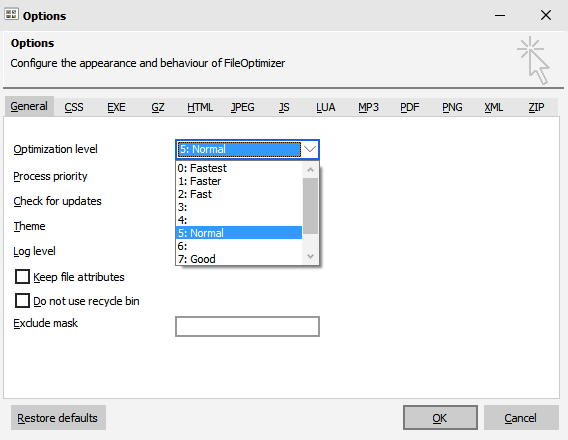568x440 pixels.
Task: Click the scrollbar down arrow in dropdown list
Action: [x=310, y=256]
